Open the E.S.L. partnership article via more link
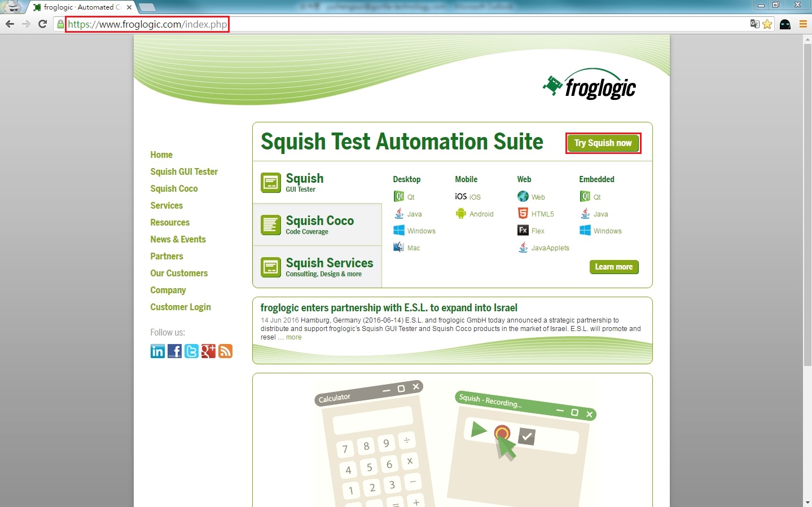Viewport: 812px width, 507px height. [x=293, y=337]
